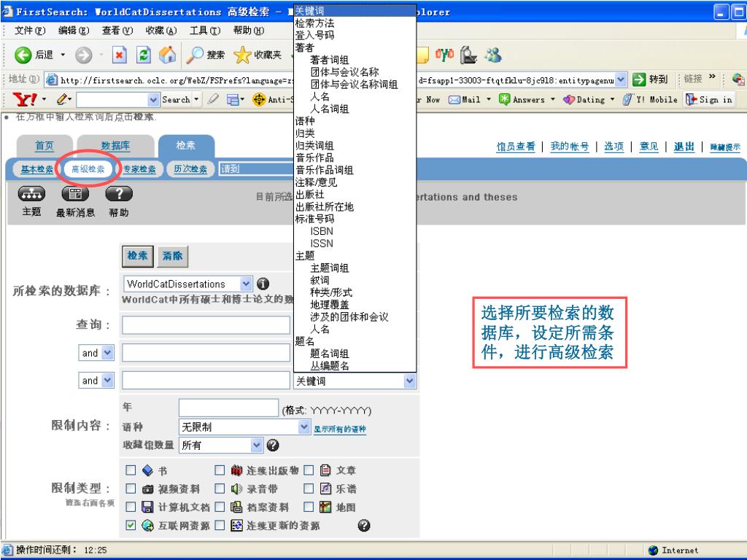The image size is (747, 560).
Task: Check the 文章 article checkbox
Action: coord(309,470)
